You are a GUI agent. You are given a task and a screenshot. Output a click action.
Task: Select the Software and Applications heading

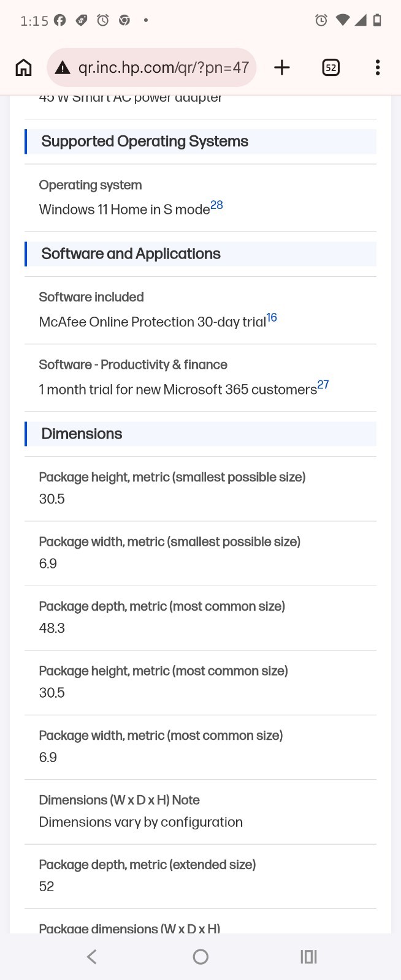pos(131,254)
